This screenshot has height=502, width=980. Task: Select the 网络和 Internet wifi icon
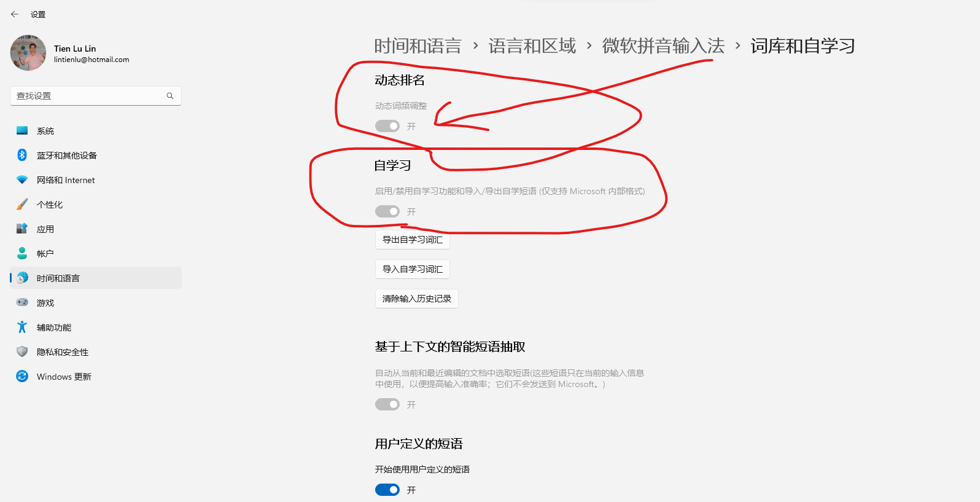(22, 179)
